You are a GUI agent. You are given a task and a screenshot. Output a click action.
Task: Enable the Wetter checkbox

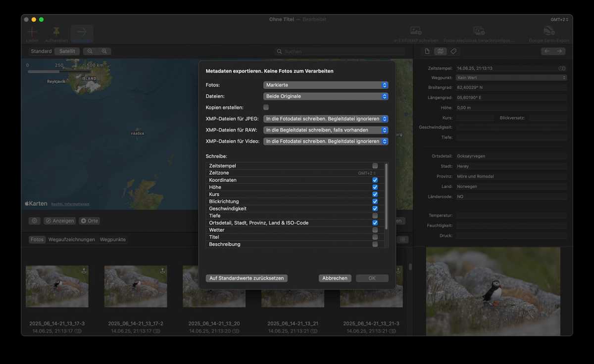pos(375,230)
